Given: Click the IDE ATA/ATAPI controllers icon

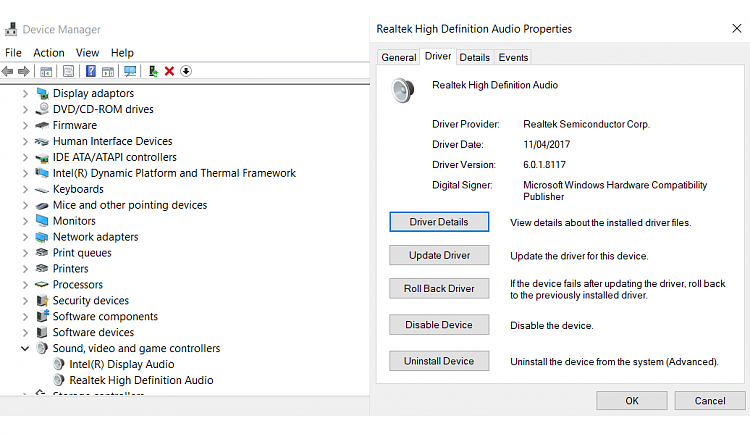Looking at the screenshot, I should pos(42,157).
